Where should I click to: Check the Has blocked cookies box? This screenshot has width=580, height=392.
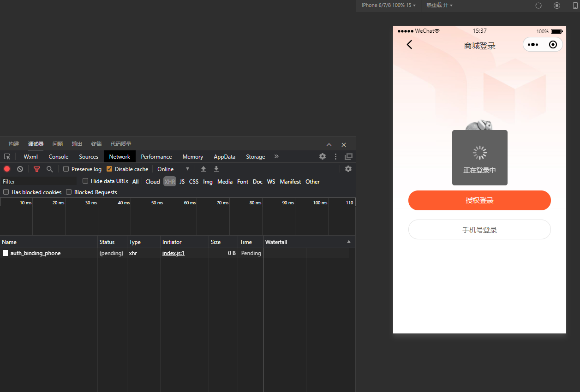[x=6, y=192]
